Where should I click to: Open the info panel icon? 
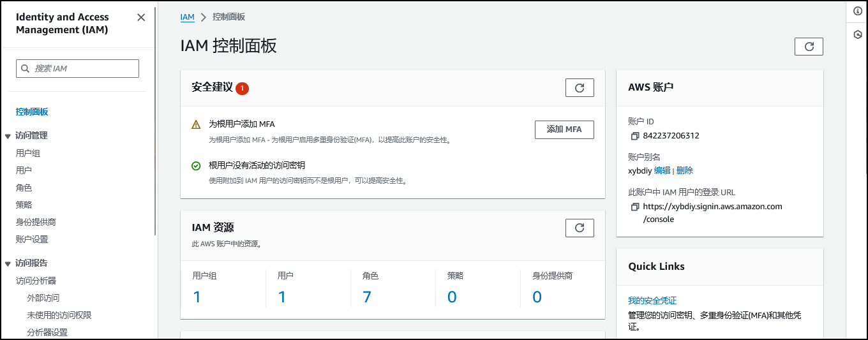click(x=858, y=11)
